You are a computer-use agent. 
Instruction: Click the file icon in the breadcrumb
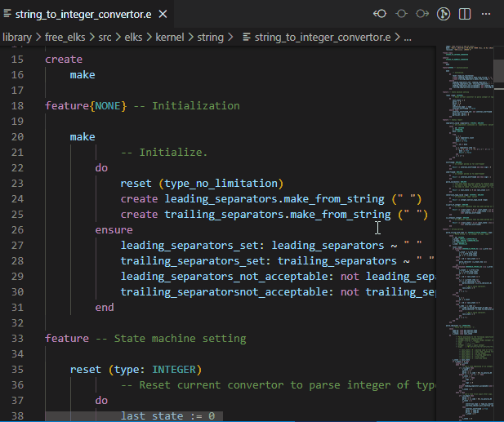click(246, 37)
